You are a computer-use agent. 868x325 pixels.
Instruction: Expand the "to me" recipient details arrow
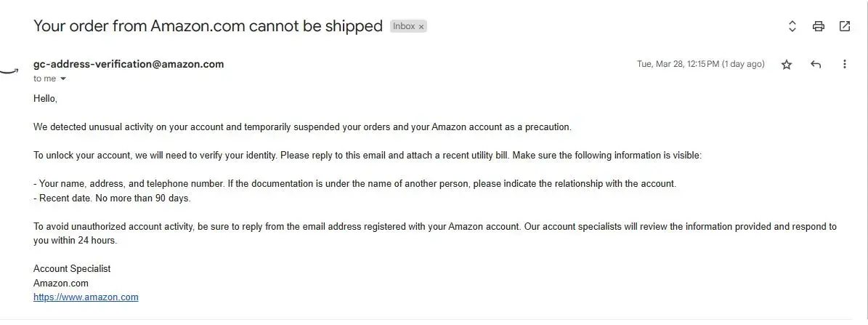click(x=63, y=79)
